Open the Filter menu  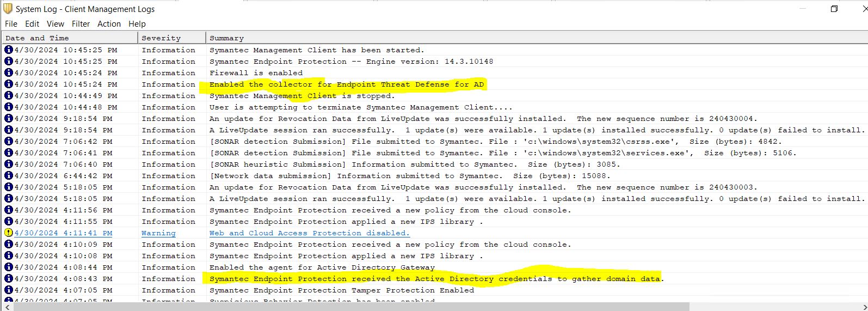(x=81, y=24)
